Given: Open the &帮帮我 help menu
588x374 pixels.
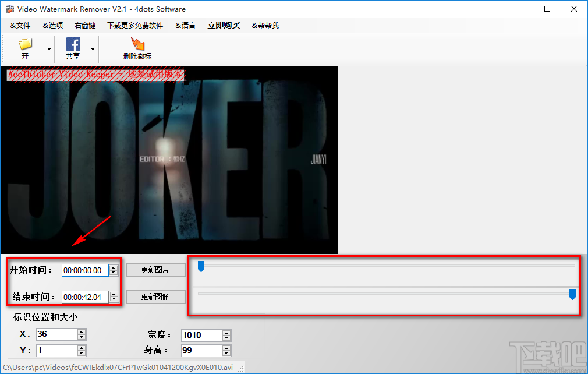Looking at the screenshot, I should click(x=265, y=25).
